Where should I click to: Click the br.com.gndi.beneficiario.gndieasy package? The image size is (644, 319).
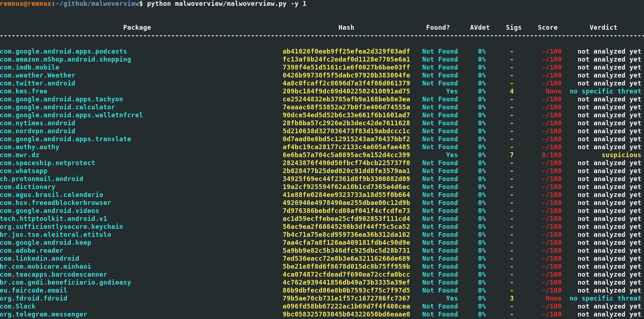click(66, 282)
